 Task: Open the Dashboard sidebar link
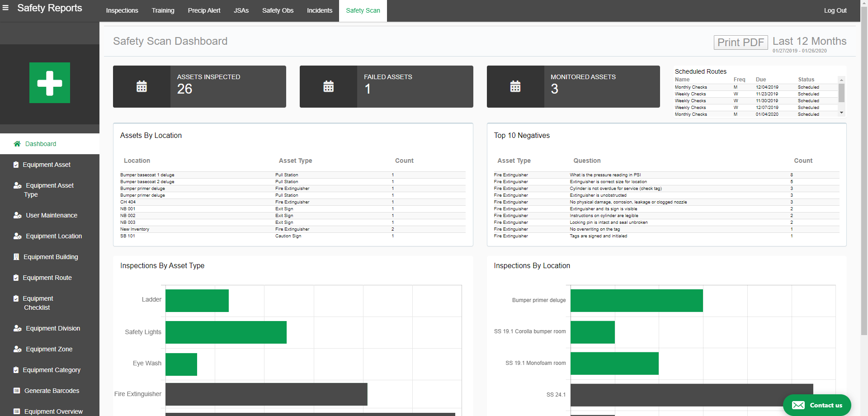(50, 144)
